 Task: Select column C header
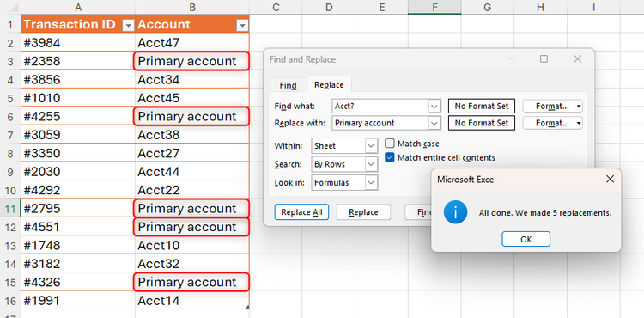coord(276,7)
